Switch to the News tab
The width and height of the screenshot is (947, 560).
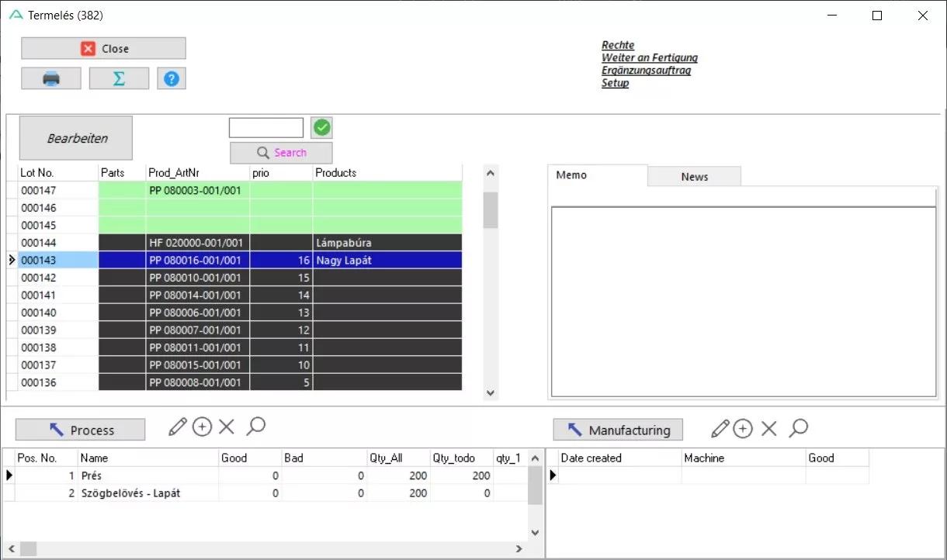click(694, 177)
